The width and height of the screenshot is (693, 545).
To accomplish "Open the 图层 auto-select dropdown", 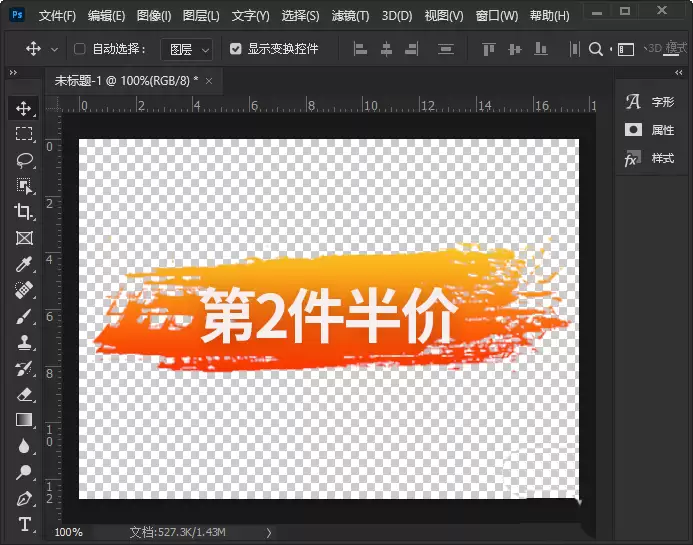I will 187,49.
